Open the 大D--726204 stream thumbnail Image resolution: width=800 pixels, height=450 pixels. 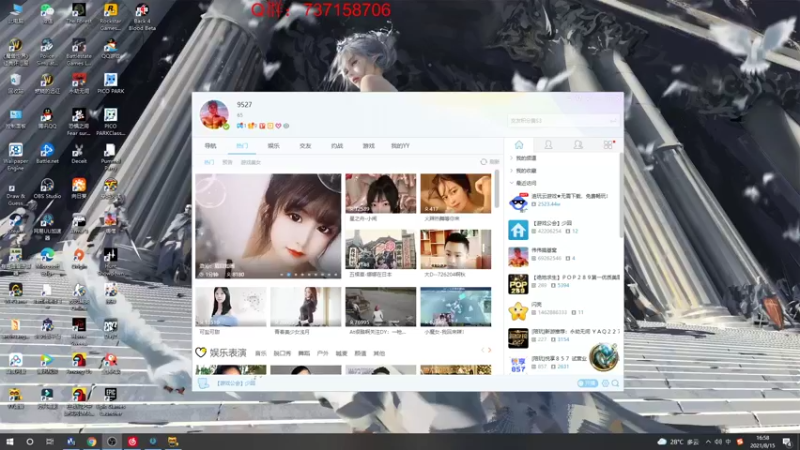456,249
